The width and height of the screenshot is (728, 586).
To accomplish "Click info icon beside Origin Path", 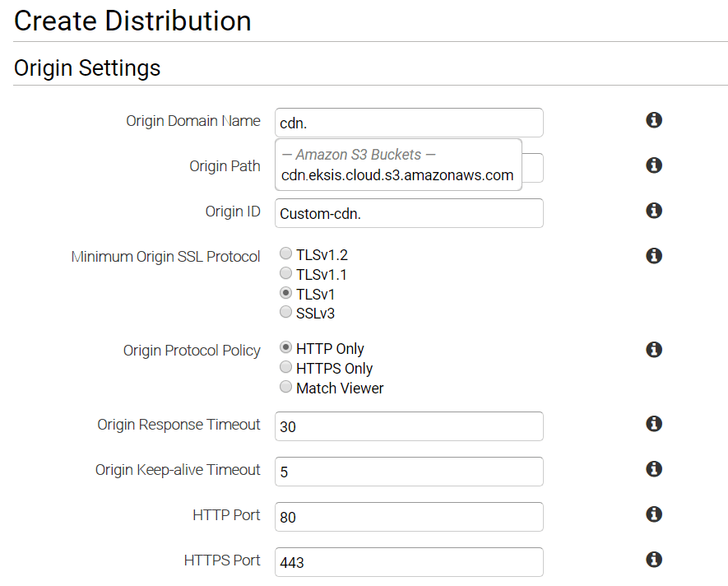I will pos(654,165).
